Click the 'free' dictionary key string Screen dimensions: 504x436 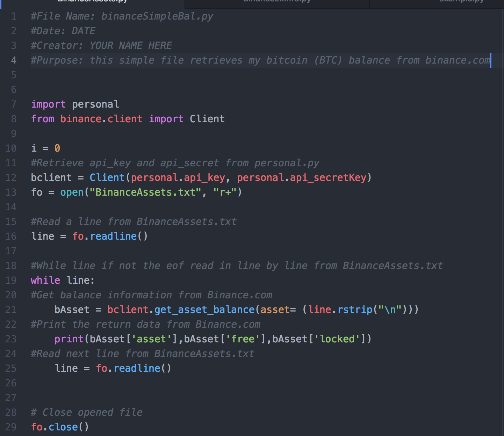coord(243,339)
